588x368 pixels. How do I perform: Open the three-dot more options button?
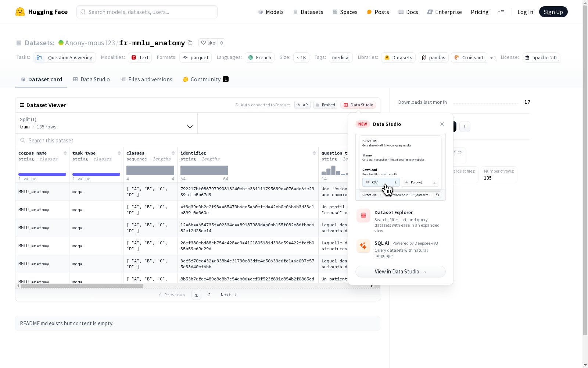tap(465, 127)
